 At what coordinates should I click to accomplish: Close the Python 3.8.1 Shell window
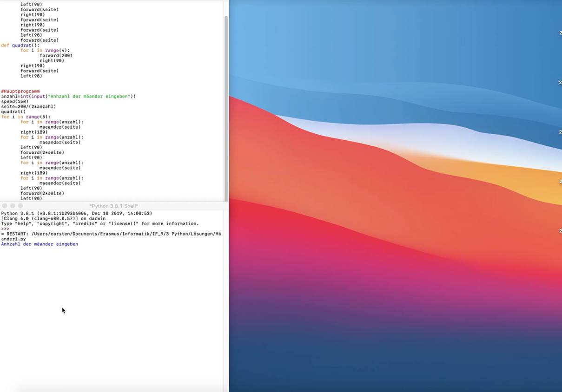[5, 206]
